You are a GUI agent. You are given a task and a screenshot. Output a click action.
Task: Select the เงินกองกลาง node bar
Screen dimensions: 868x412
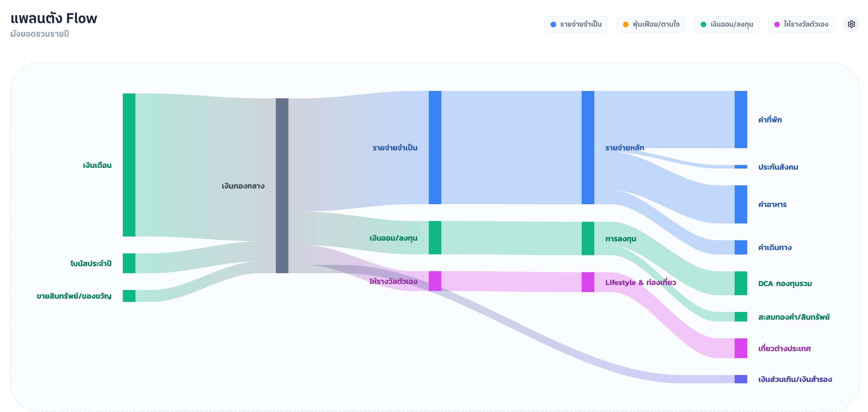coord(282,185)
